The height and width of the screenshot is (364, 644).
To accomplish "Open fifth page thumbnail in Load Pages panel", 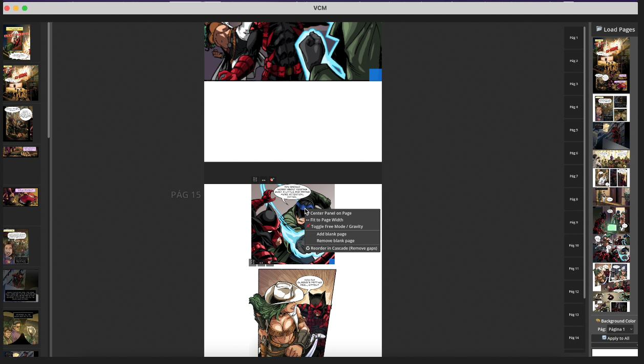I will (611, 177).
